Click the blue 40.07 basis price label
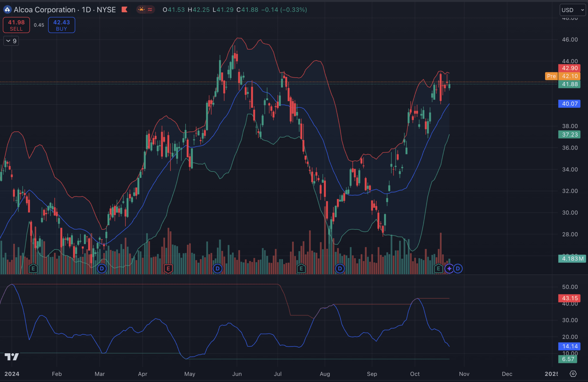588x382 pixels. click(569, 104)
